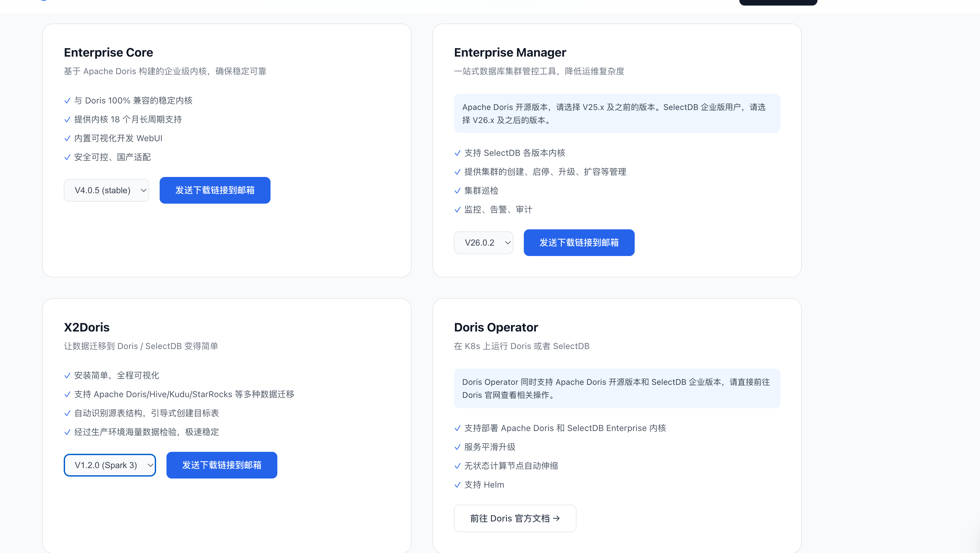Click checkmark beside '支持 SelectDB 各版本内核'

click(x=457, y=153)
